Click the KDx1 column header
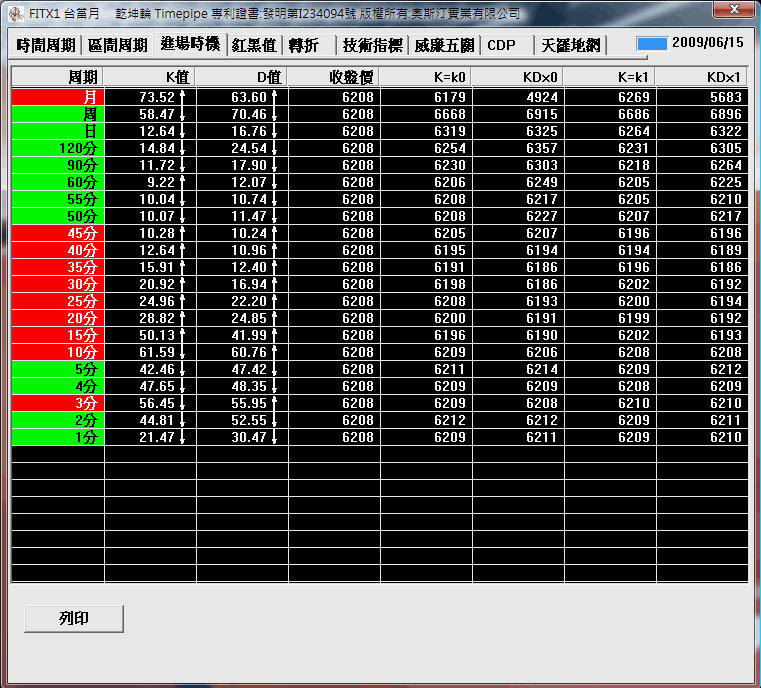 (702, 77)
